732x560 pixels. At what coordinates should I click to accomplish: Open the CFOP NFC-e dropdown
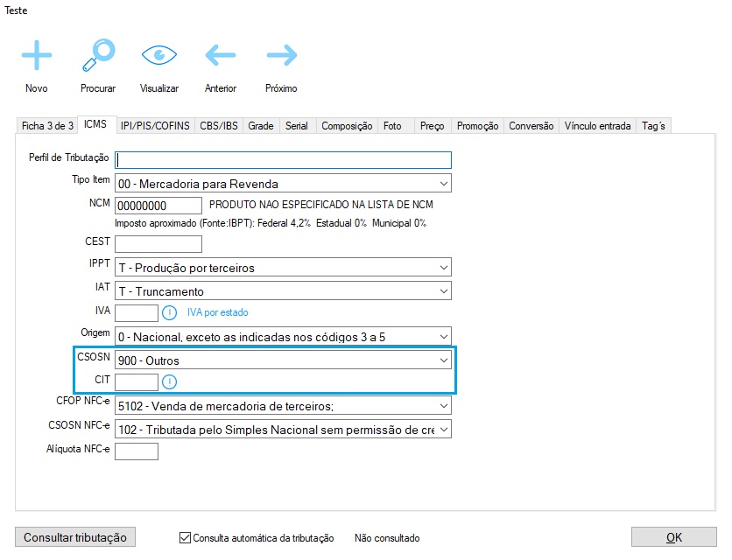[x=443, y=405]
